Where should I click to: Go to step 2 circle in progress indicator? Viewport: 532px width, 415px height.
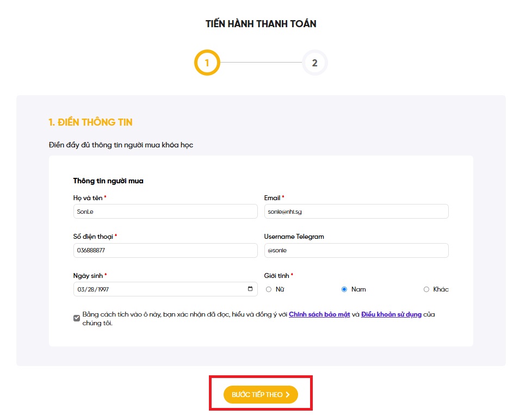pyautogui.click(x=314, y=63)
